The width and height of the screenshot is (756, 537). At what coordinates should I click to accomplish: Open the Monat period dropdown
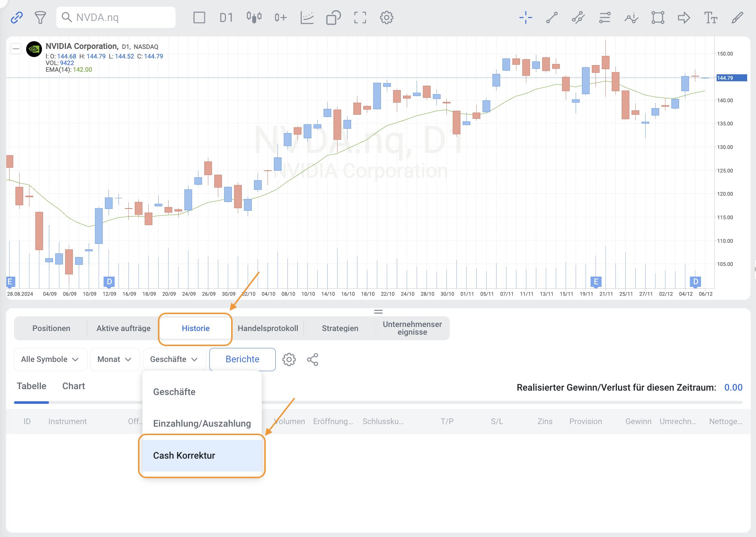114,359
